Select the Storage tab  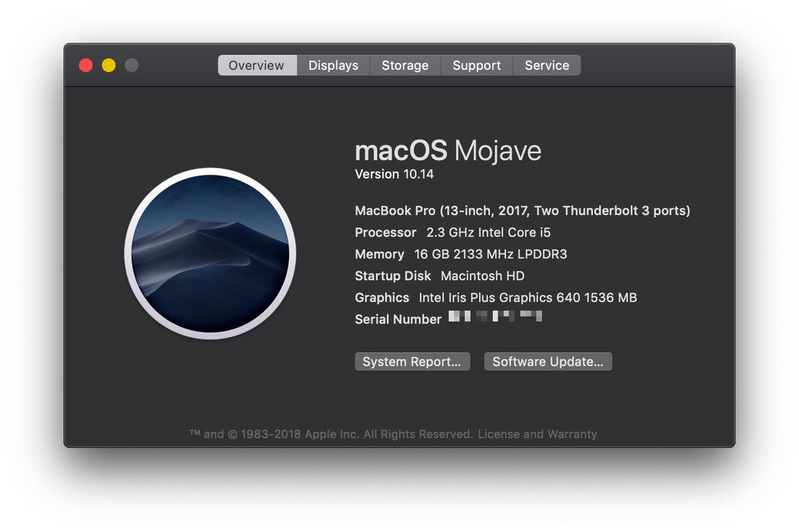405,65
